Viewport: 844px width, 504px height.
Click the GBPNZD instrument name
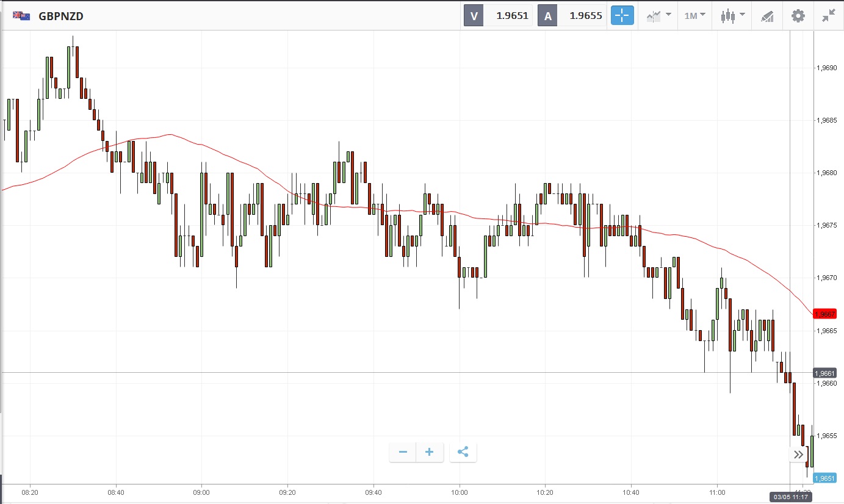click(x=61, y=16)
